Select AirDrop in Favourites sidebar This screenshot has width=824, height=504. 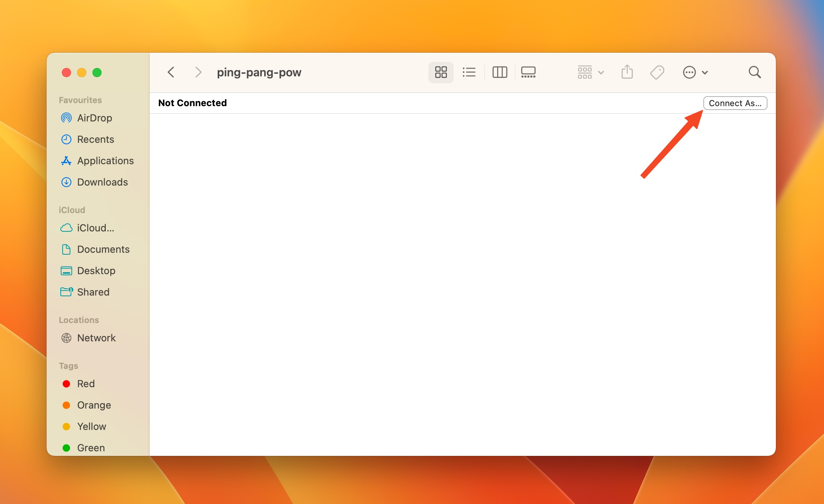coord(94,117)
